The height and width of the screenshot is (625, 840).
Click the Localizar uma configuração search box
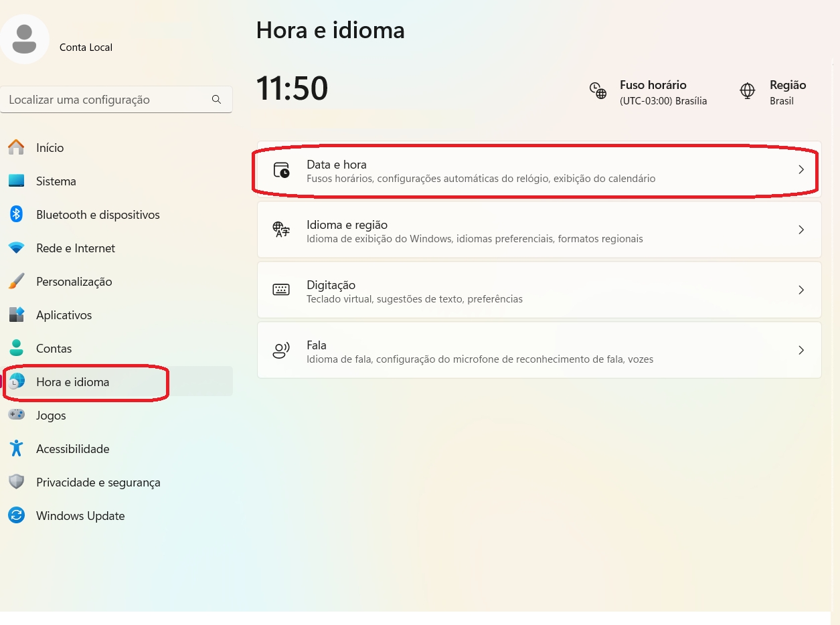(116, 100)
